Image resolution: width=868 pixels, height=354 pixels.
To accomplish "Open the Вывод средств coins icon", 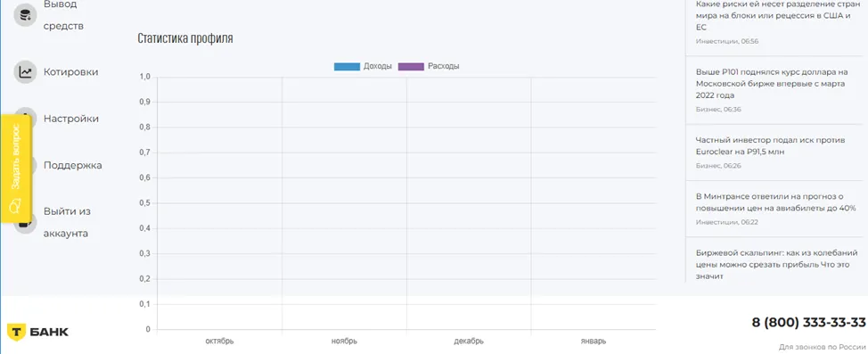I will tap(25, 14).
